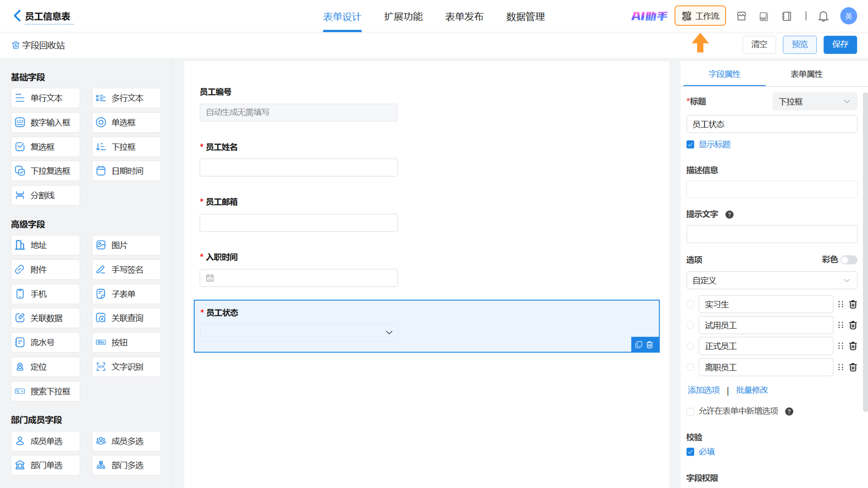
Task: Switch to the 字段属性 panel tab
Action: tap(724, 74)
